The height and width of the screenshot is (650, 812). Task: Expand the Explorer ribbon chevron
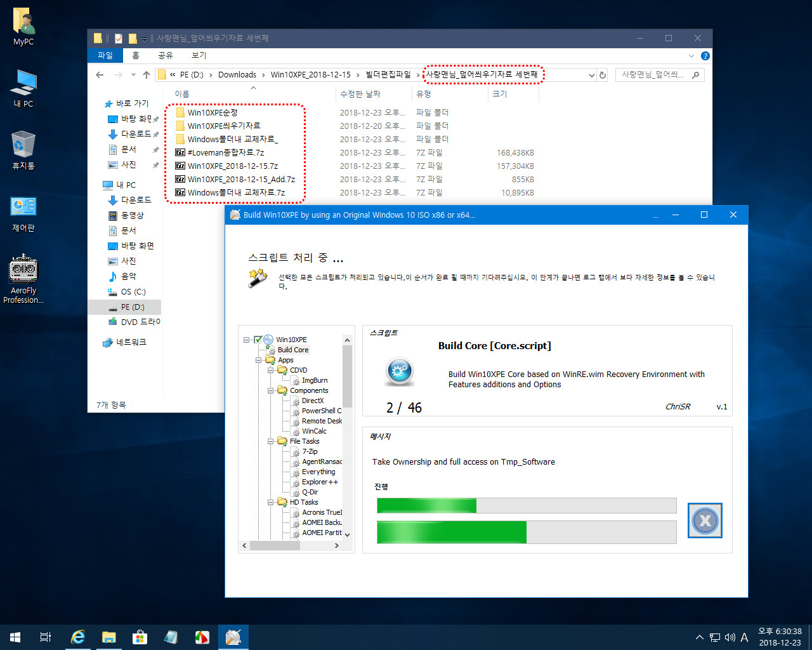[x=691, y=56]
